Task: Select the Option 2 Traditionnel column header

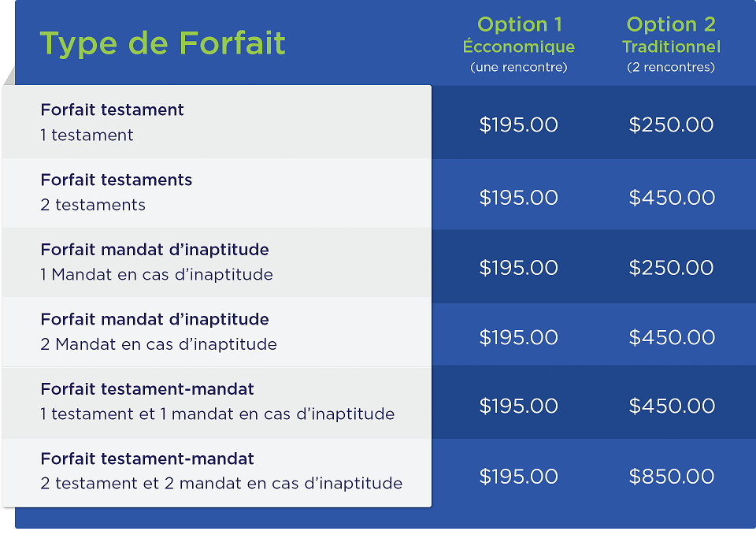Action: 671,44
